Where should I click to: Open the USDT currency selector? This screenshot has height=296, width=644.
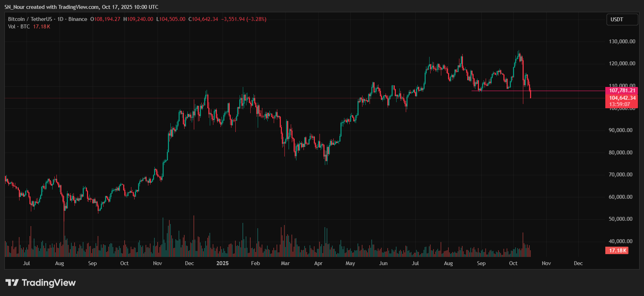[622, 20]
